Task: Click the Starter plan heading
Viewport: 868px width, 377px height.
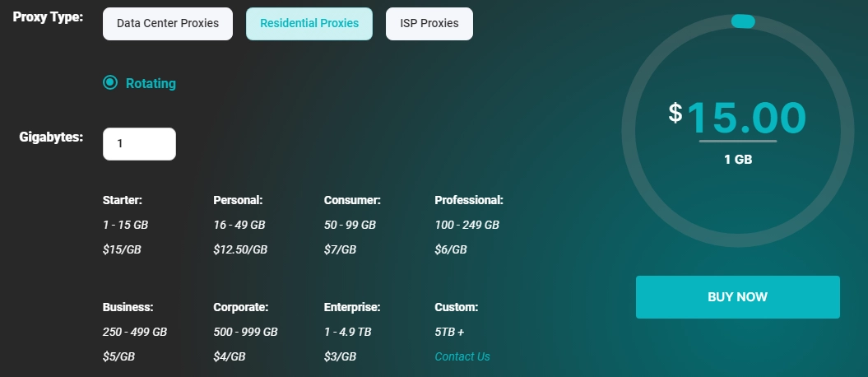Action: coord(123,200)
